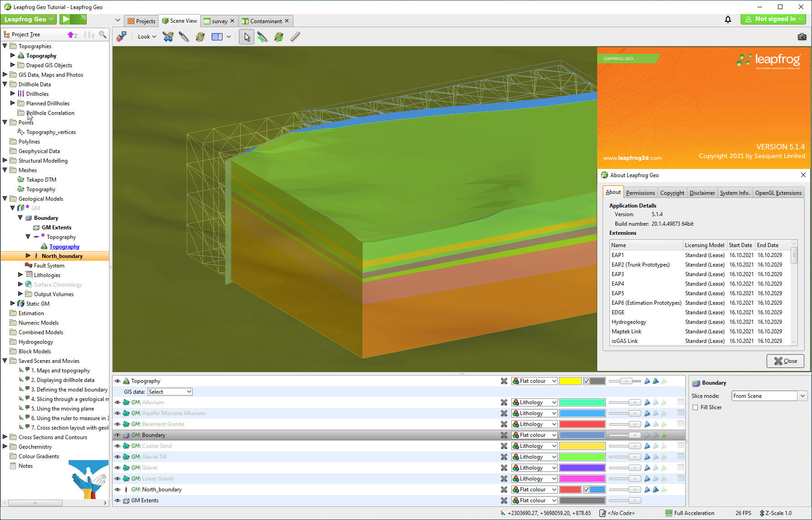Remove GM: Gravel from scene list
812x520 pixels.
pos(504,468)
